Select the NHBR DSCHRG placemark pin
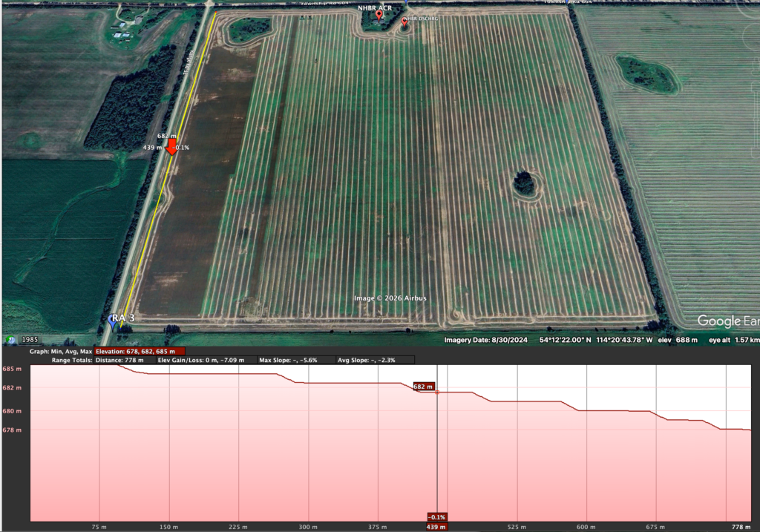This screenshot has height=532, width=760. (x=404, y=22)
